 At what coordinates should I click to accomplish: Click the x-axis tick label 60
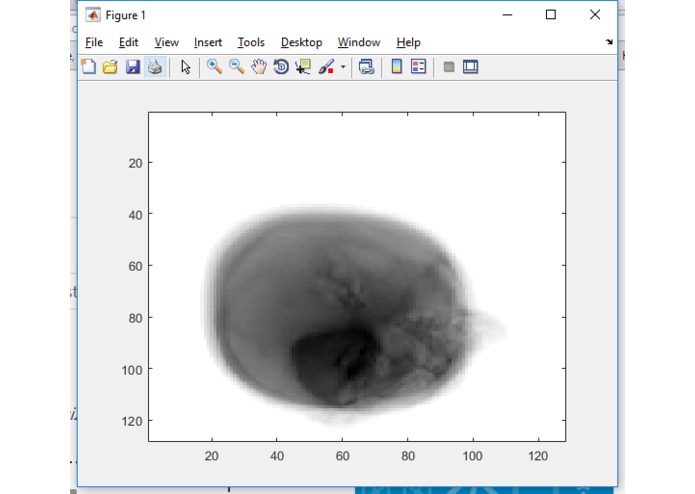(x=342, y=456)
